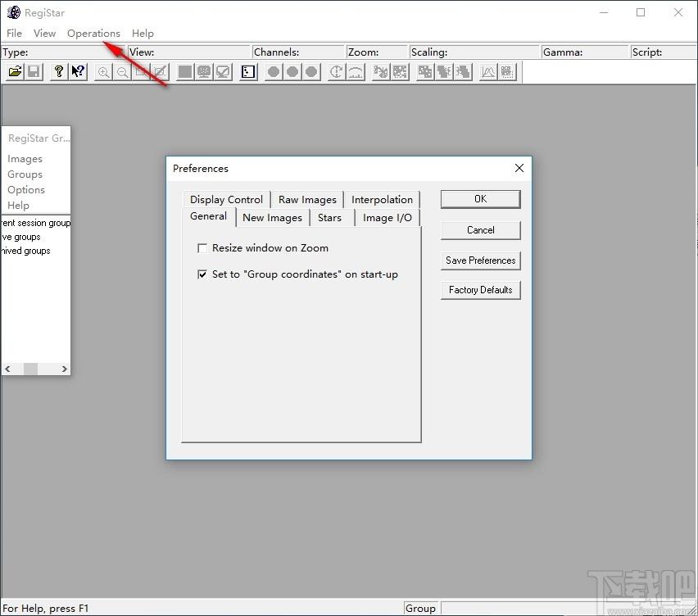Image resolution: width=698 pixels, height=616 pixels.
Task: Click the Factory Defaults button
Action: [480, 290]
